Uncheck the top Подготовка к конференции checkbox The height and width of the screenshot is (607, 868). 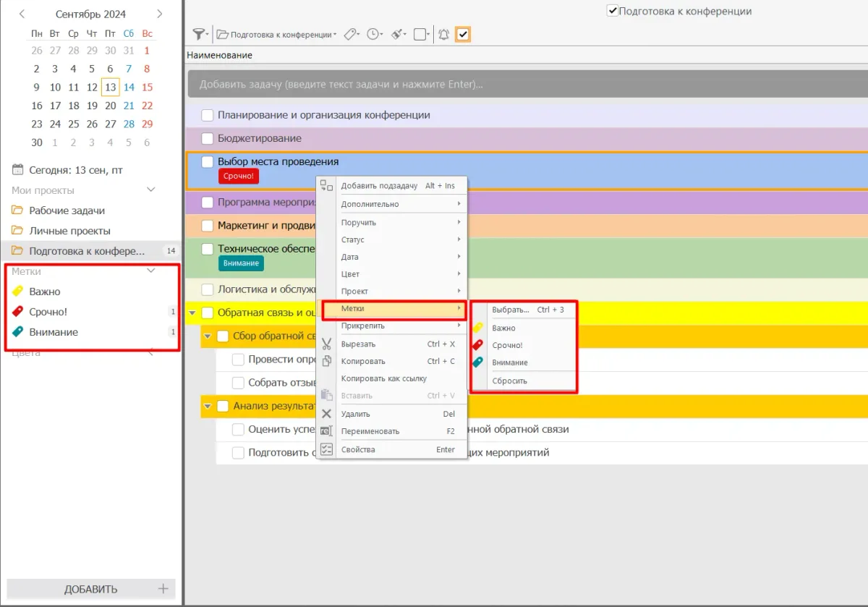pyautogui.click(x=613, y=11)
